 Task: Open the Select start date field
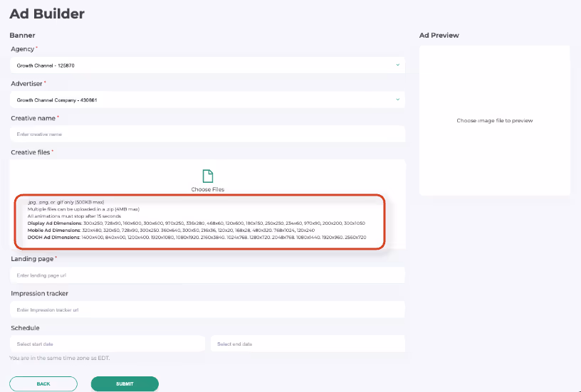tap(108, 344)
